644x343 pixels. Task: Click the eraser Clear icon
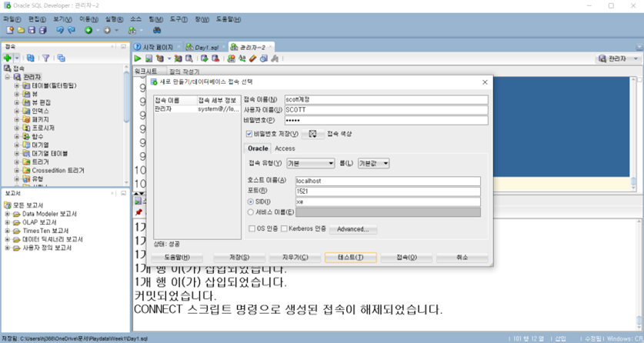252,58
